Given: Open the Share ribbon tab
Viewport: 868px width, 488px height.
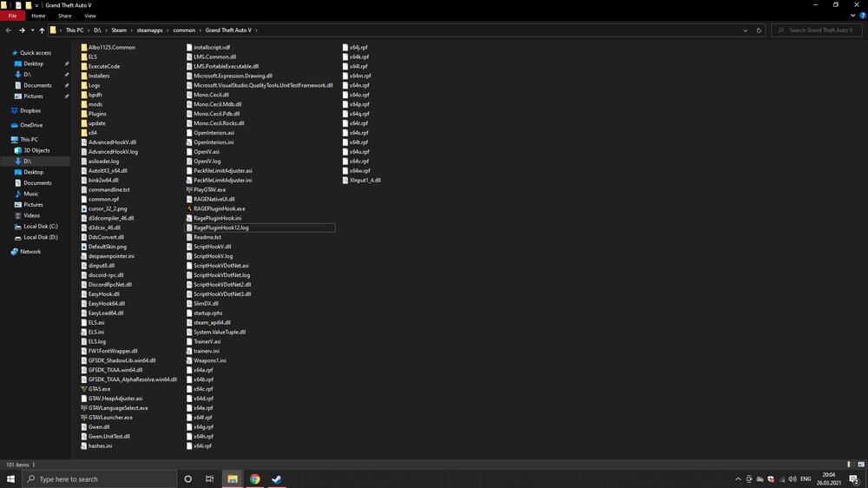Looking at the screenshot, I should 65,16.
